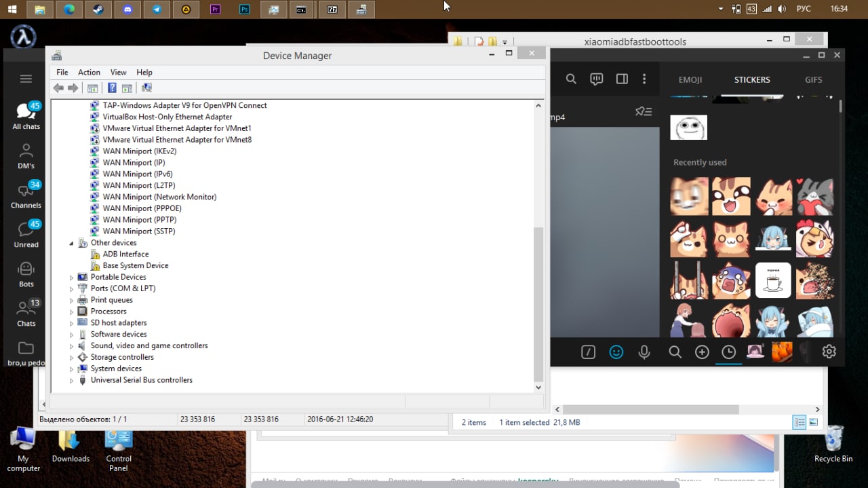Switch Explorer to details view
868x488 pixels.
coord(800,422)
